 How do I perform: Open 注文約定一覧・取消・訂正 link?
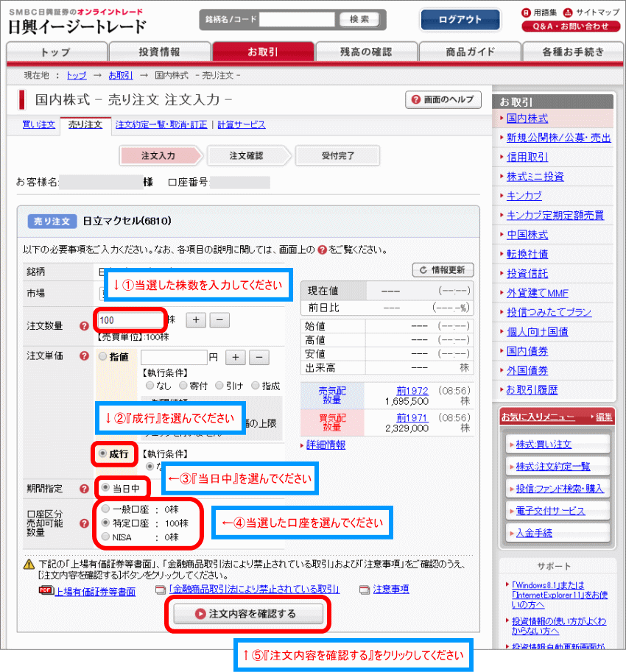tap(161, 124)
